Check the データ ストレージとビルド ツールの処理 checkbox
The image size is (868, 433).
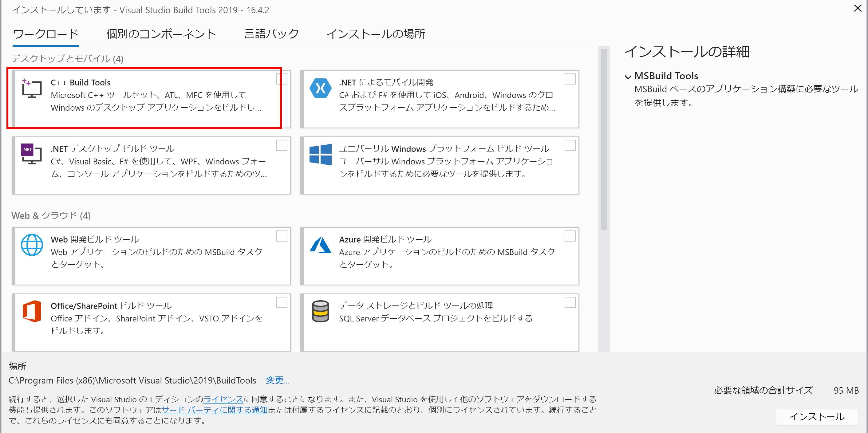(x=570, y=303)
